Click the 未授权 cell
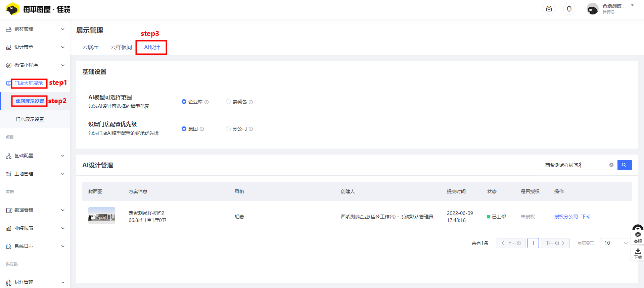This screenshot has width=644, height=288. [x=528, y=217]
